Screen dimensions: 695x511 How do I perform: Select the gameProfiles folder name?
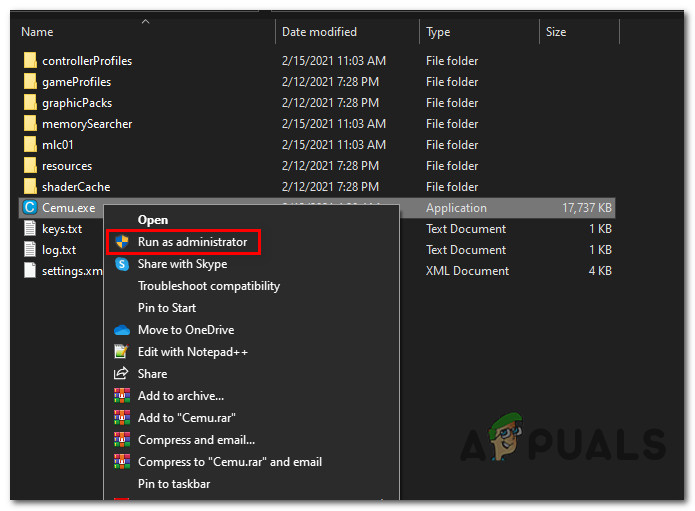click(x=76, y=82)
